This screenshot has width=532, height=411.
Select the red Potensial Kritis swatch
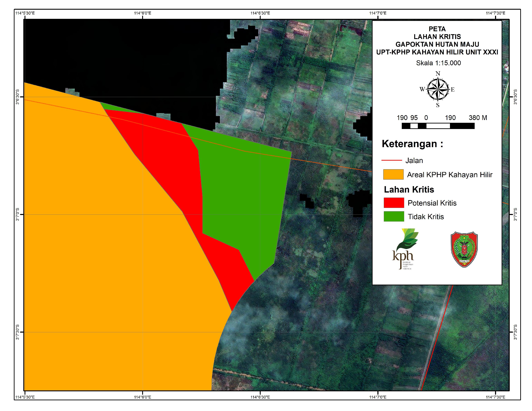(x=394, y=203)
